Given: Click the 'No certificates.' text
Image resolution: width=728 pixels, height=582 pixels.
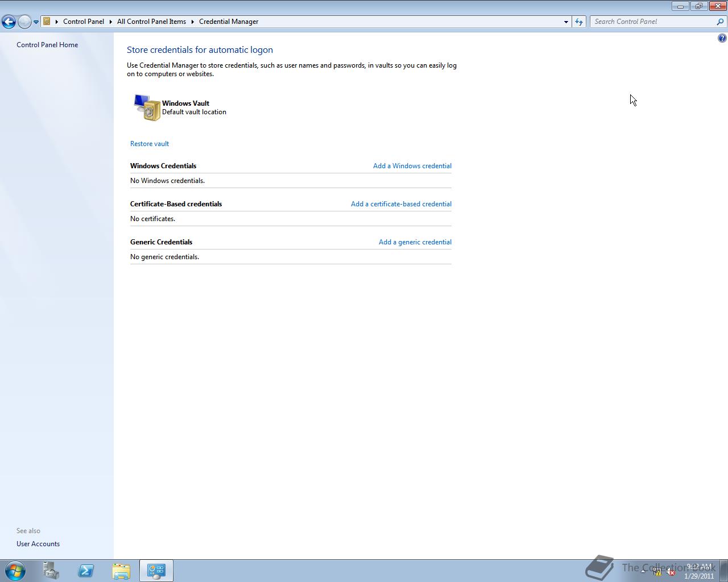Looking at the screenshot, I should tap(152, 219).
